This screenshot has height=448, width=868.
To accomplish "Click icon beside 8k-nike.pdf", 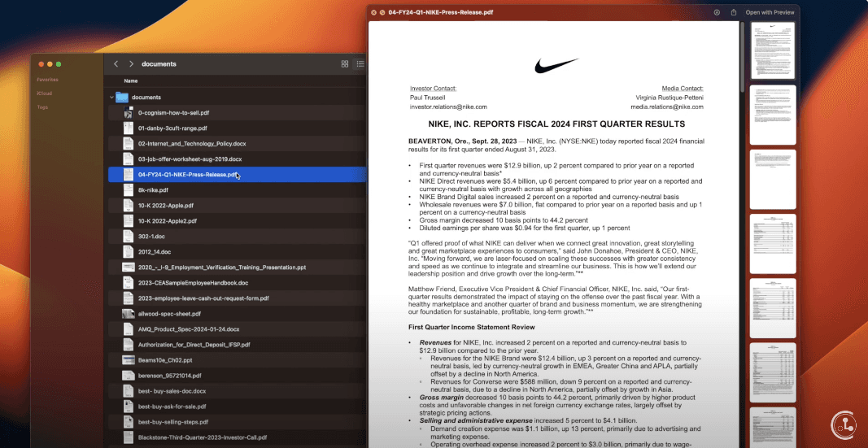I will [128, 190].
